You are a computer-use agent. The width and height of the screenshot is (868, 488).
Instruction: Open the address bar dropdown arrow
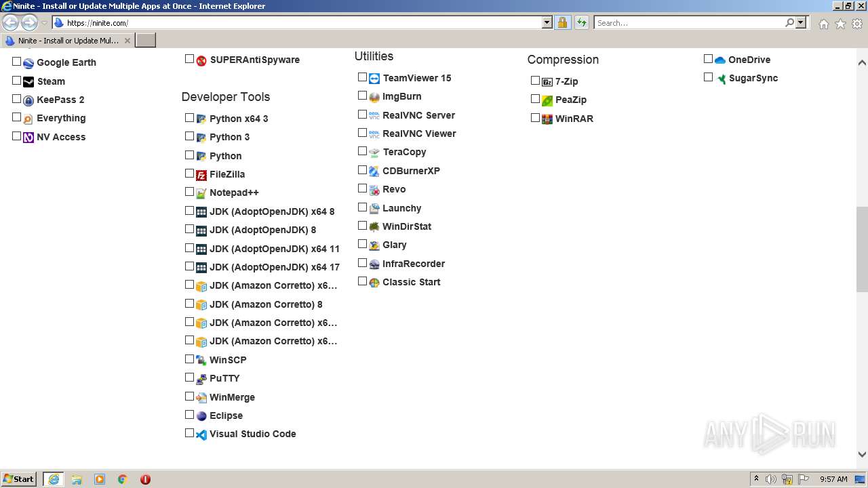coord(547,22)
